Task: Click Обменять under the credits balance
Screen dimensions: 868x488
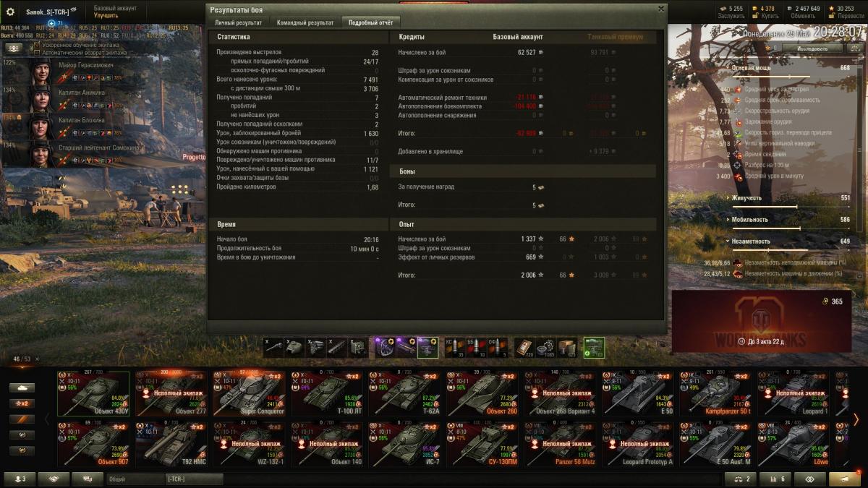Action: point(802,15)
